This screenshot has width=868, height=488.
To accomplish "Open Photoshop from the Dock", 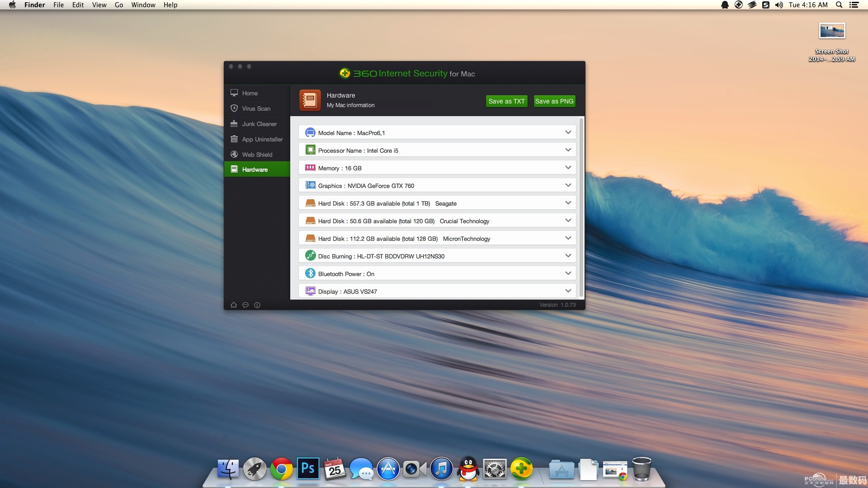I will pos(308,468).
